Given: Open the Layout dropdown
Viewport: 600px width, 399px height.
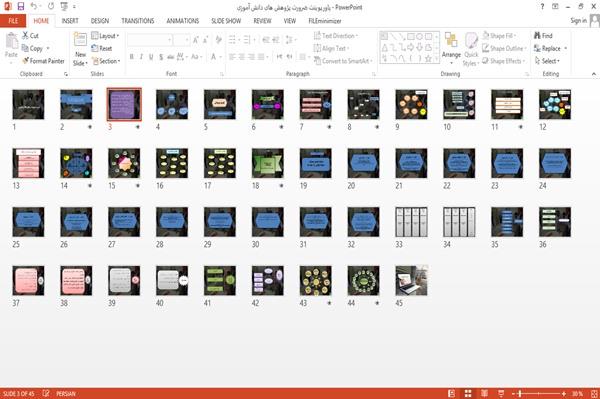Looking at the screenshot, I should point(105,36).
